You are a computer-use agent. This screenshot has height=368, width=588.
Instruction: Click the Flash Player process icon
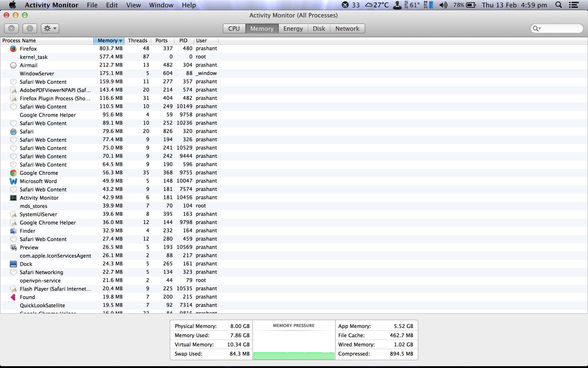pos(13,289)
